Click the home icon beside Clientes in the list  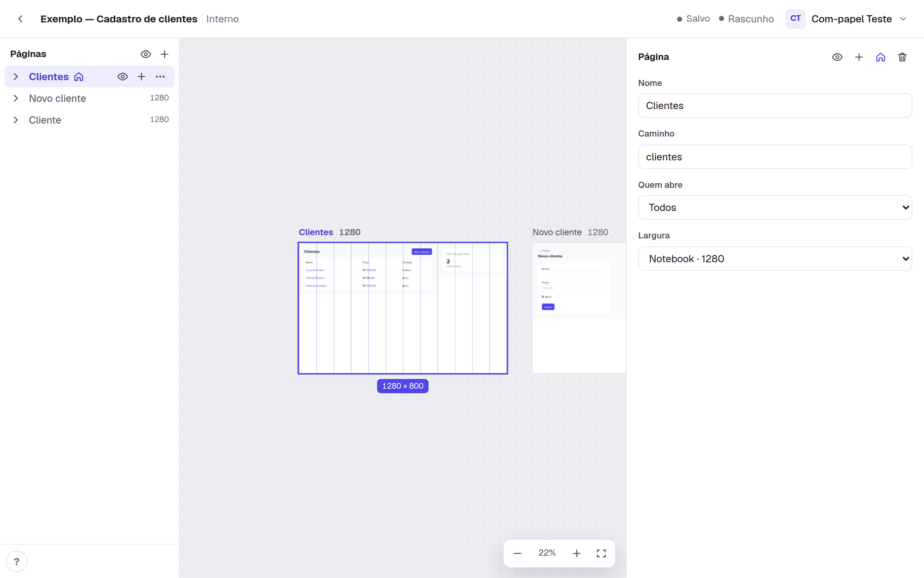(x=79, y=77)
